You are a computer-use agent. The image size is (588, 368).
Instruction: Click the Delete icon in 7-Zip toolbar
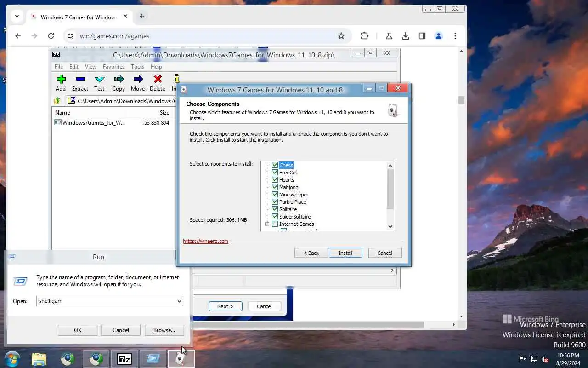[x=158, y=79]
